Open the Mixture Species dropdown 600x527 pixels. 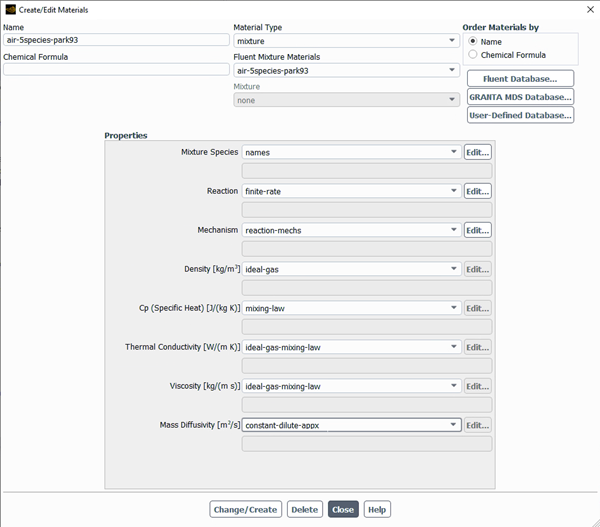tap(351, 152)
